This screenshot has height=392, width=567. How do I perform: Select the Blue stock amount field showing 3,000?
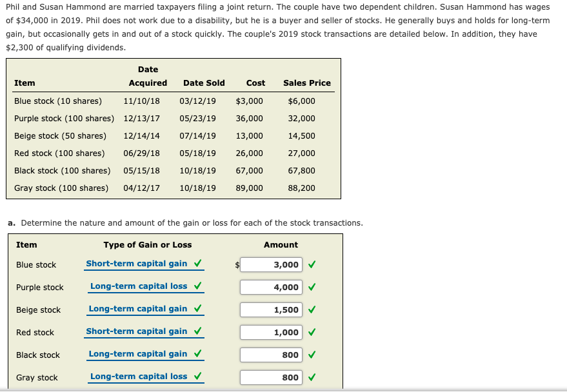pos(271,264)
